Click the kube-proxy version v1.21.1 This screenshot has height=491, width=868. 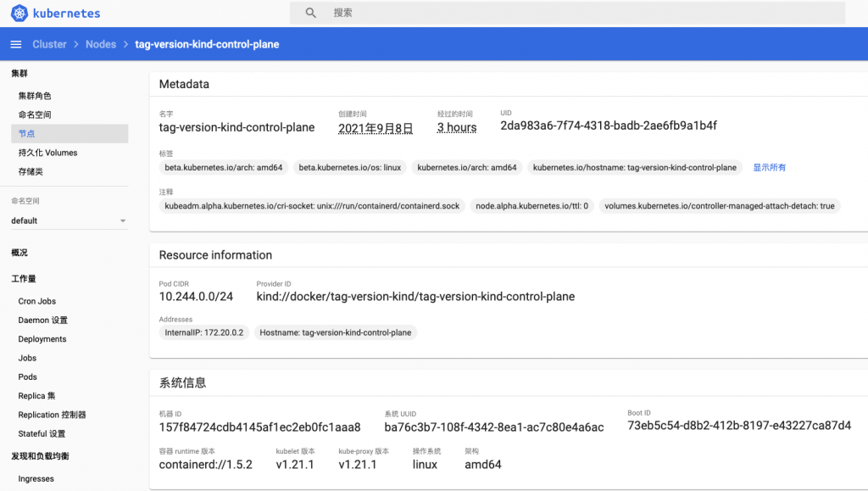[x=358, y=465]
